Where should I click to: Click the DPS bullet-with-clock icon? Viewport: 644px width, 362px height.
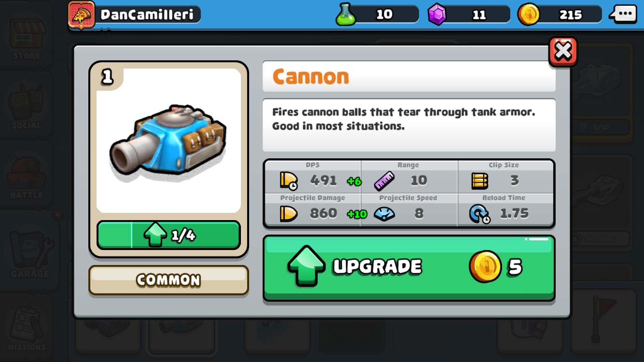click(x=289, y=181)
